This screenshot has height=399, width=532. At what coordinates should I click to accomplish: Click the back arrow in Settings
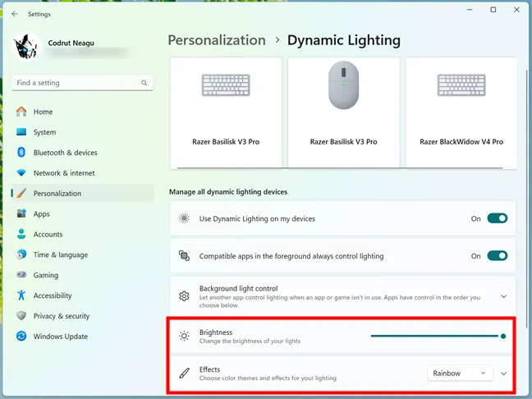(x=15, y=14)
